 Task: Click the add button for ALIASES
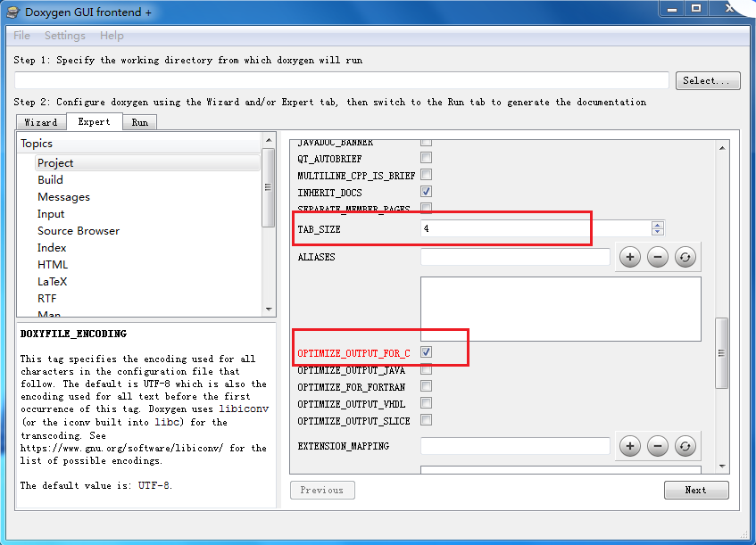pyautogui.click(x=629, y=257)
